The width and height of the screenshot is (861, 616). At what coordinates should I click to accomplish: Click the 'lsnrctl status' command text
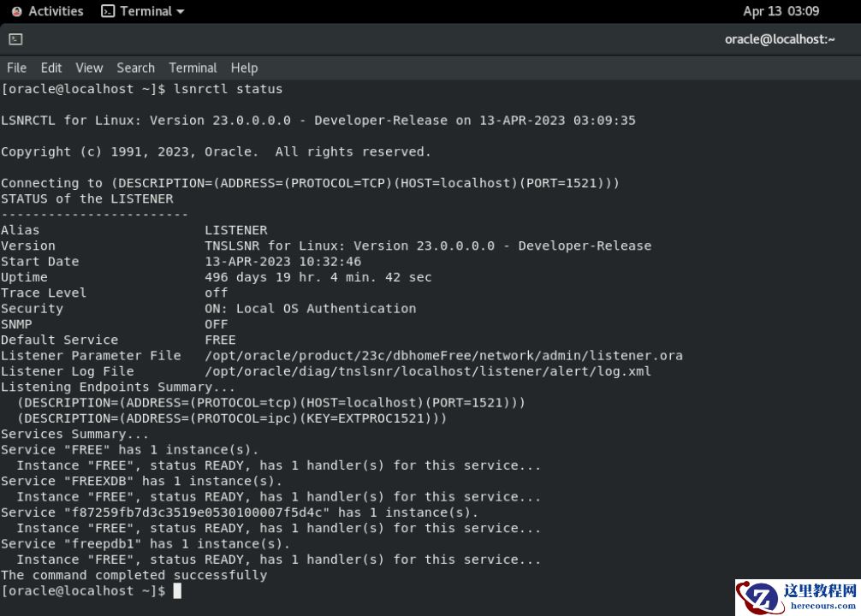(228, 89)
